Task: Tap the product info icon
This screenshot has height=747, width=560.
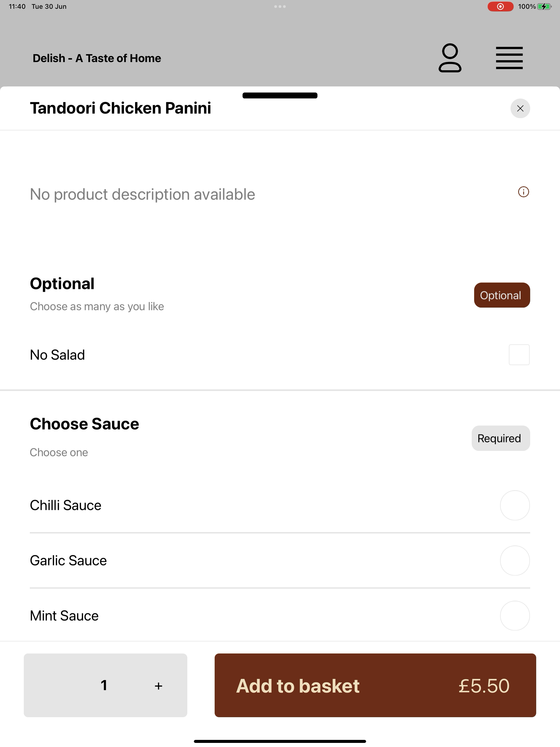Action: (524, 192)
